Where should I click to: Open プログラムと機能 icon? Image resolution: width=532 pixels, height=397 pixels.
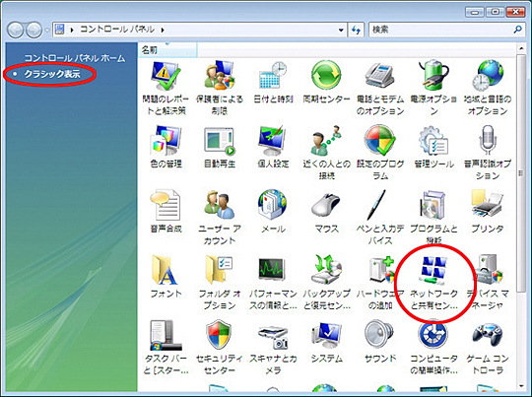433,205
